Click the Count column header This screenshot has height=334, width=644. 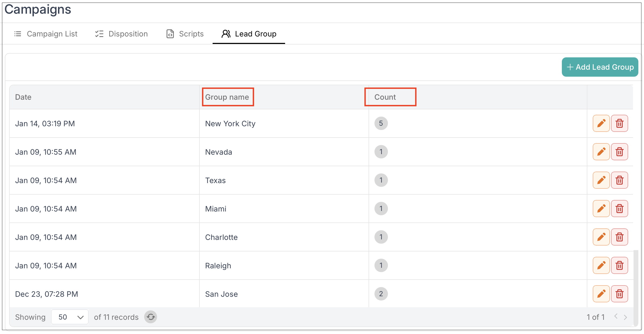click(x=385, y=97)
